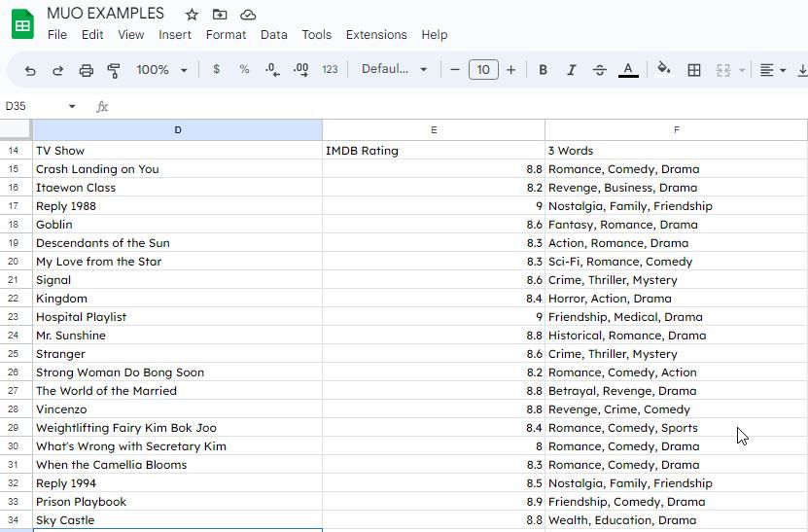
Task: Format as percent
Action: (x=244, y=69)
